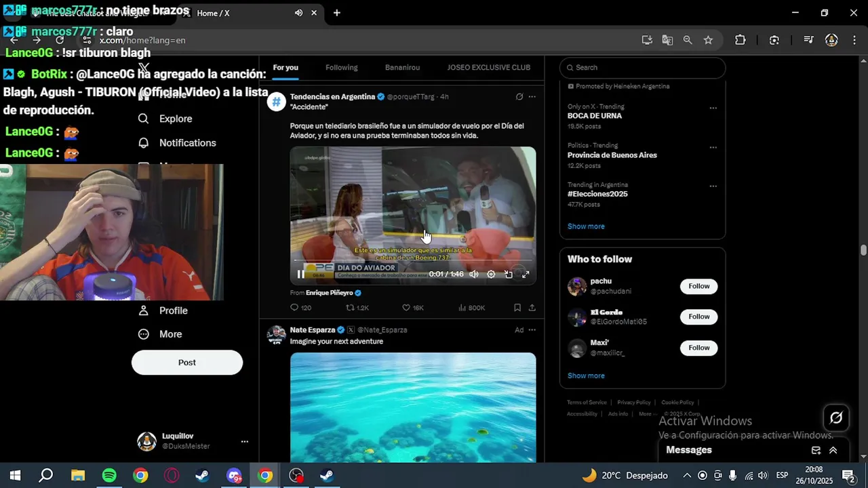
Task: Follow El Gordo account
Action: pyautogui.click(x=699, y=317)
